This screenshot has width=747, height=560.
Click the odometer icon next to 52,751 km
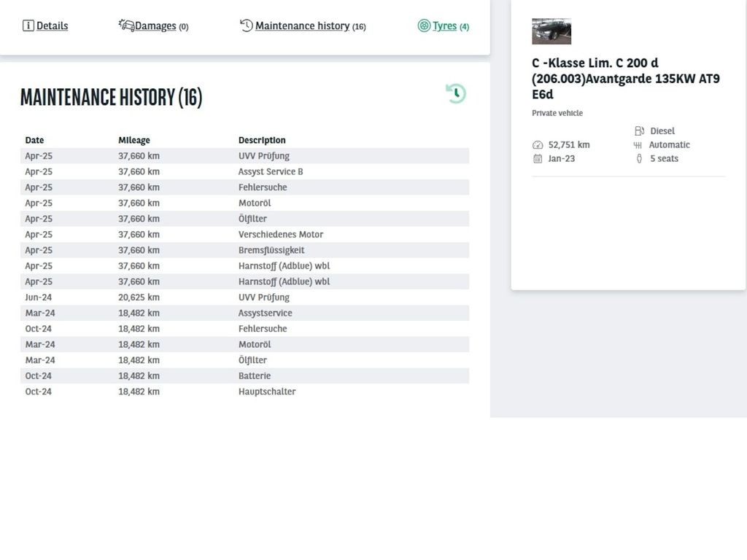point(538,145)
